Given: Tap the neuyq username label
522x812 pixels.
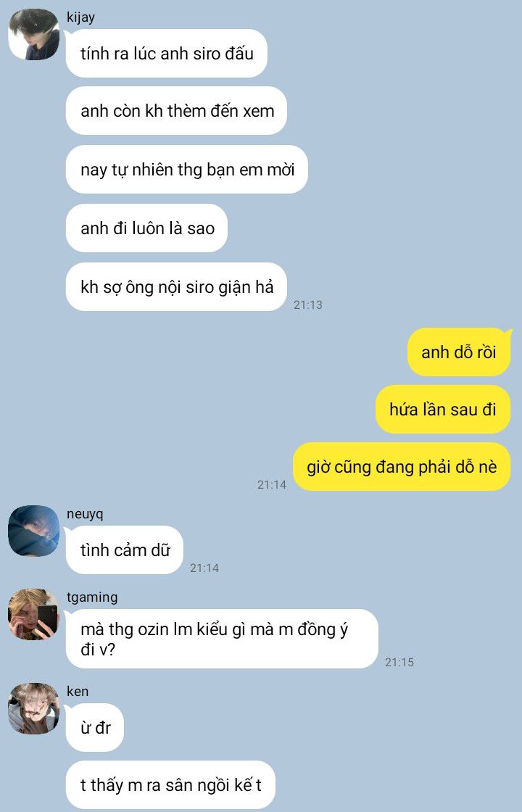Looking at the screenshot, I should pyautogui.click(x=85, y=514).
